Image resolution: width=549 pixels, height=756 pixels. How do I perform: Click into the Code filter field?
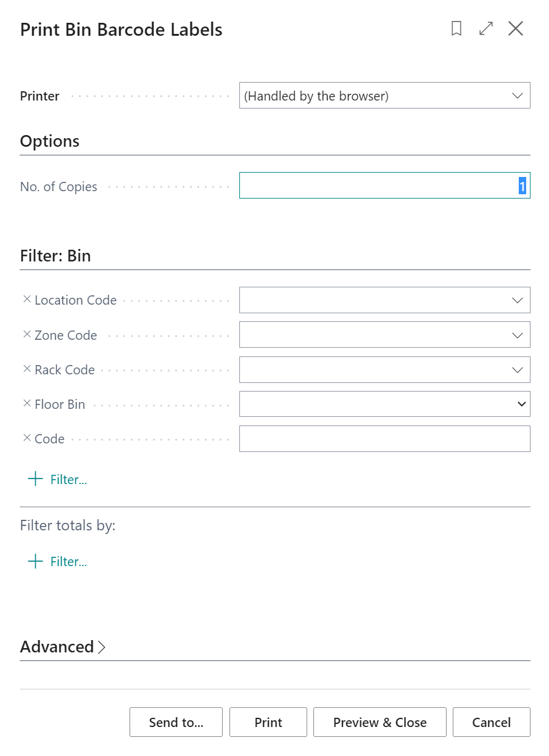click(384, 438)
